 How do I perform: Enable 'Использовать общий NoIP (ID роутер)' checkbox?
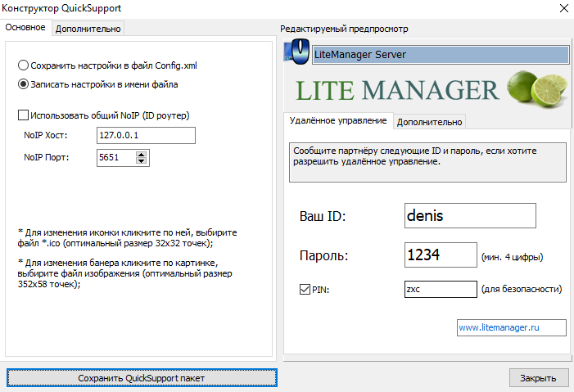23,115
